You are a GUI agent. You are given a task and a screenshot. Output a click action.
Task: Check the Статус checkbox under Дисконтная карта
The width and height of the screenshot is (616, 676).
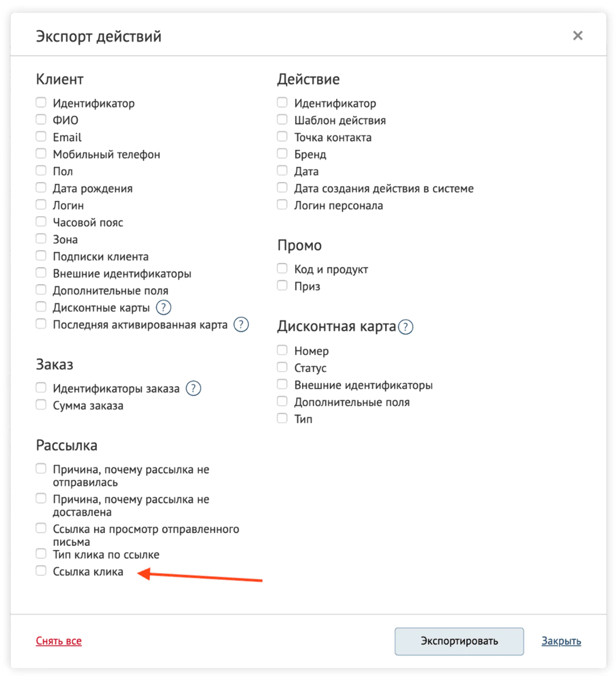[282, 367]
